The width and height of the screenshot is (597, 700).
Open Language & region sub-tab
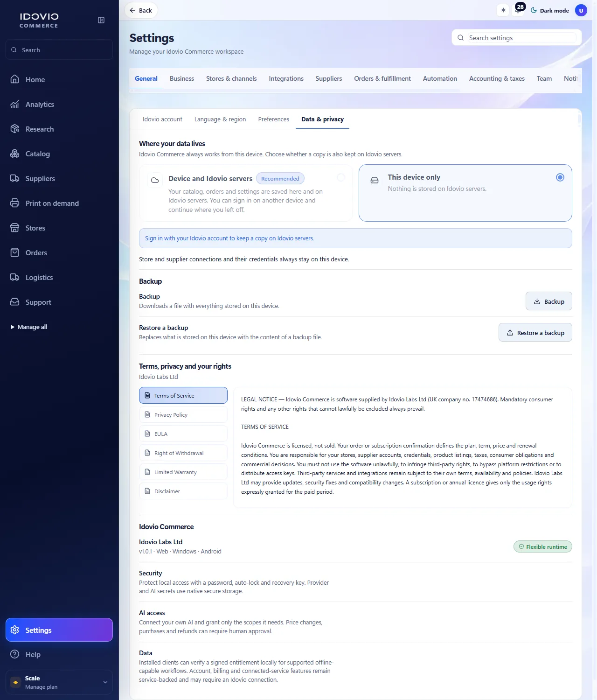[x=220, y=119]
